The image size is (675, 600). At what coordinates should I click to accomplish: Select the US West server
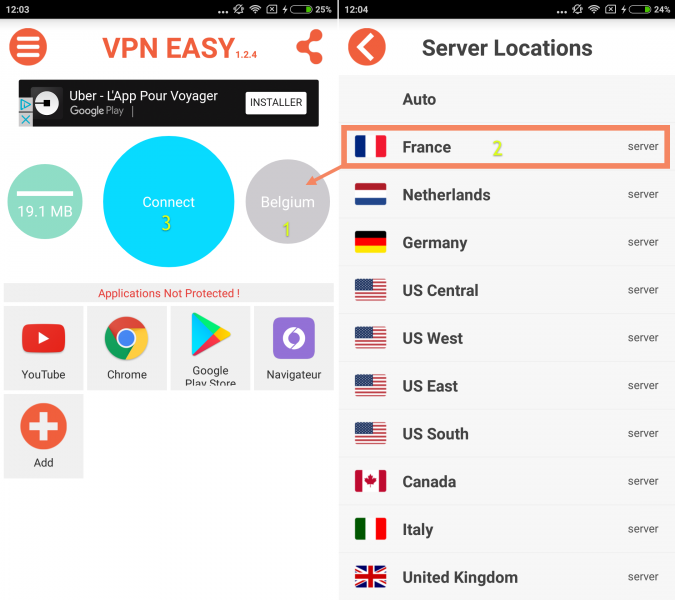(507, 338)
